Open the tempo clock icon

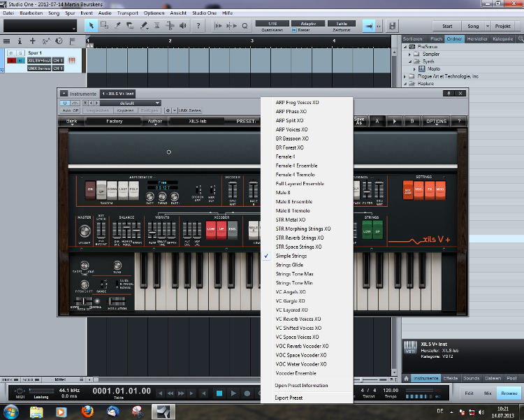tap(59, 41)
